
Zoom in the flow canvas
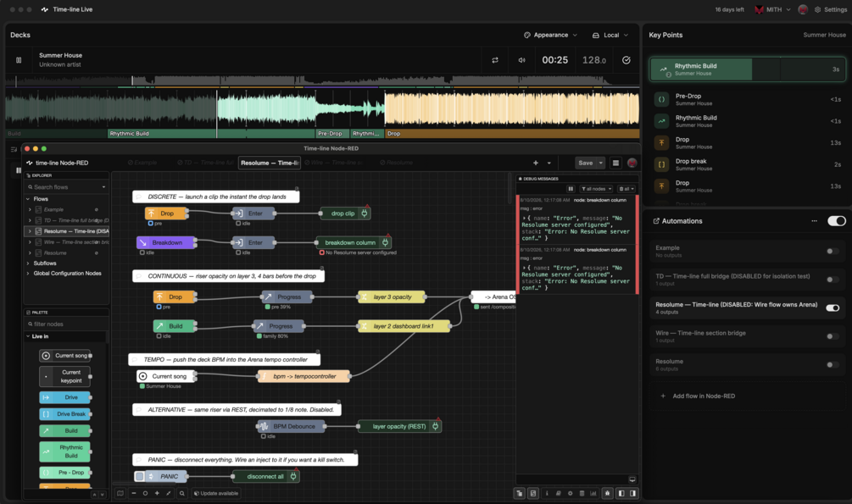[x=157, y=494]
